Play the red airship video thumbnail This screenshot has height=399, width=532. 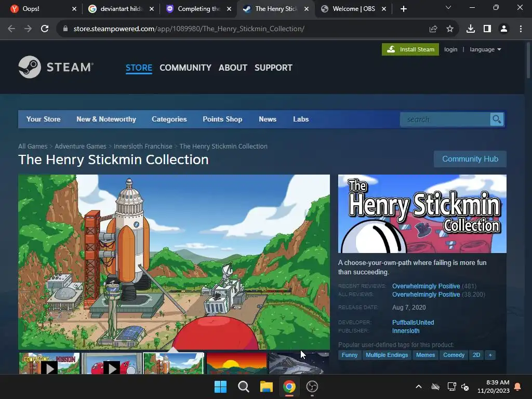point(112,363)
